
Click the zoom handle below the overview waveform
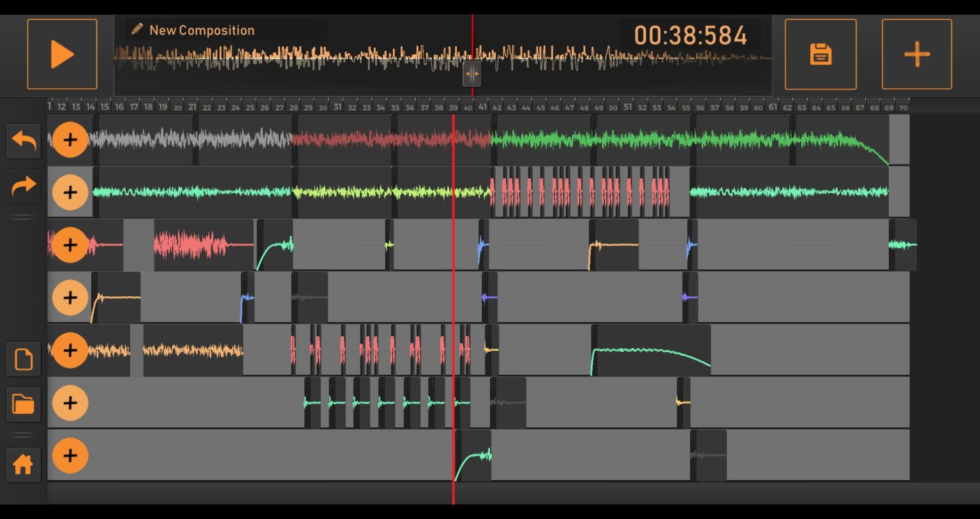click(x=472, y=74)
